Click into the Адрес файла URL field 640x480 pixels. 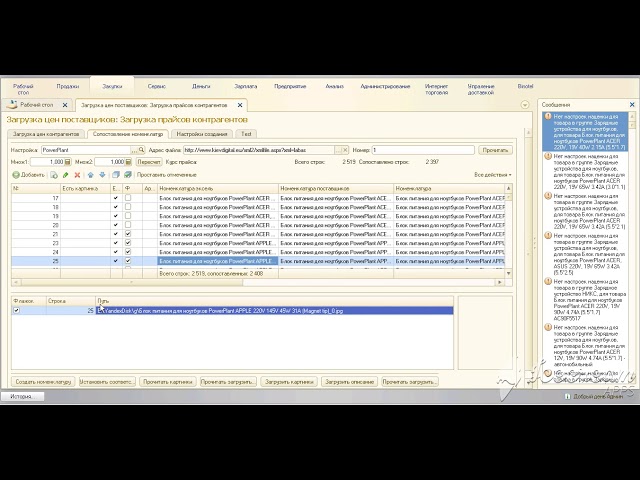click(259, 150)
